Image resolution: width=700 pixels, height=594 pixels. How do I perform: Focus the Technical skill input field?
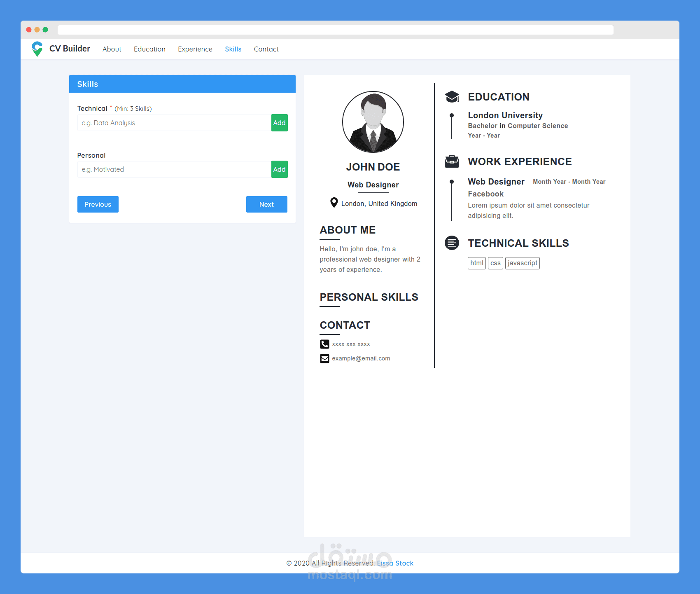[x=174, y=123]
